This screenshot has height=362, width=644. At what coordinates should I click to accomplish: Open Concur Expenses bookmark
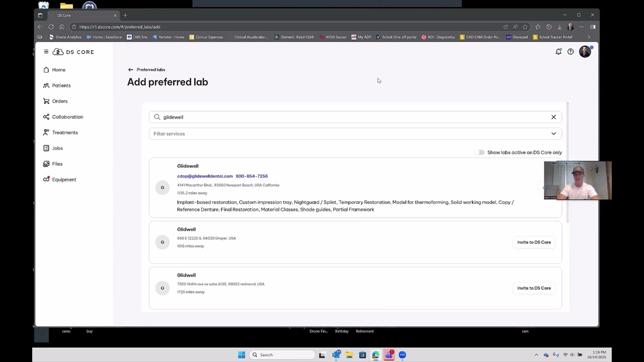[206, 37]
